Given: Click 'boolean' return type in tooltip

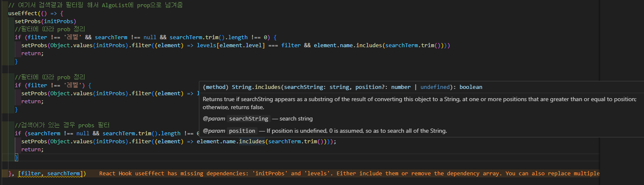Looking at the screenshot, I should coord(471,87).
